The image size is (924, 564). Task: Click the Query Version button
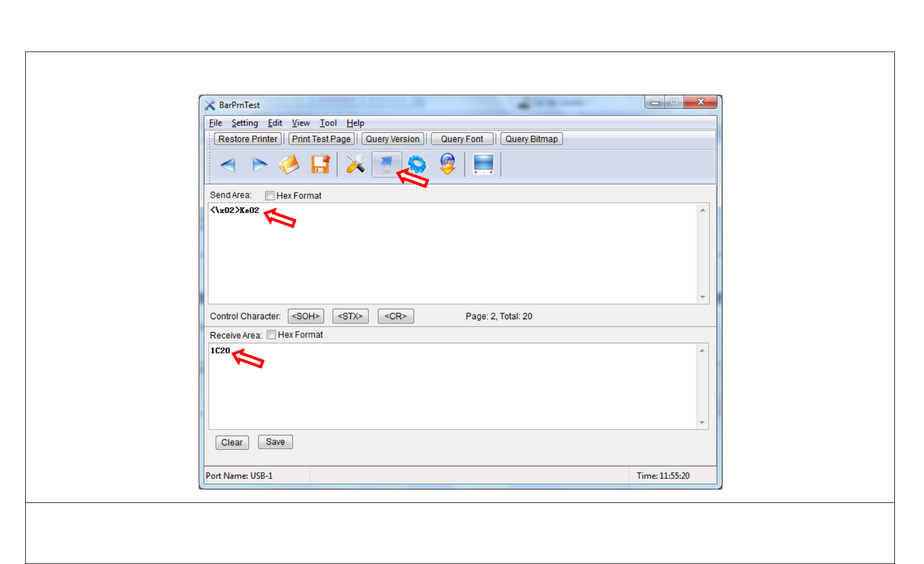[x=392, y=139]
